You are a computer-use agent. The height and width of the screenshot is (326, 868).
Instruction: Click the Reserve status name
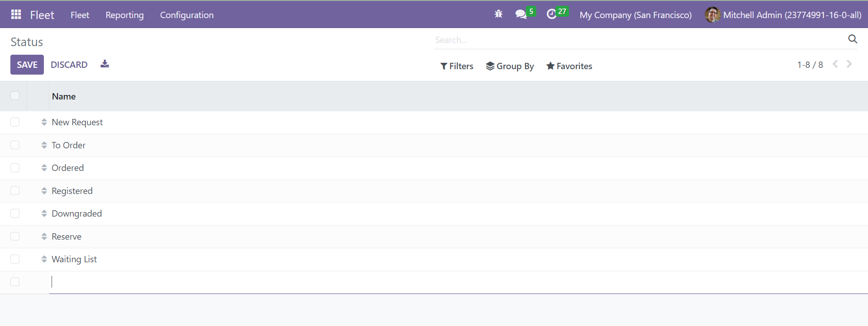[66, 236]
